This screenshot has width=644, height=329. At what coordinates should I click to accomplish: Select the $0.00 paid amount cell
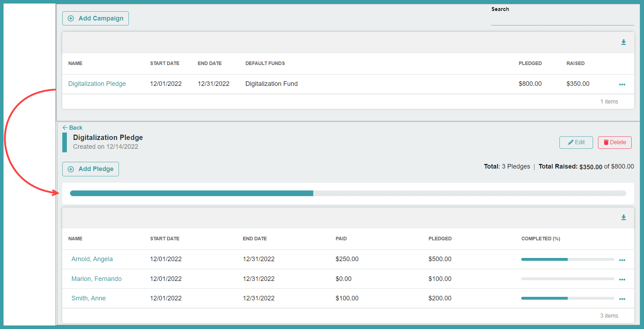point(344,279)
